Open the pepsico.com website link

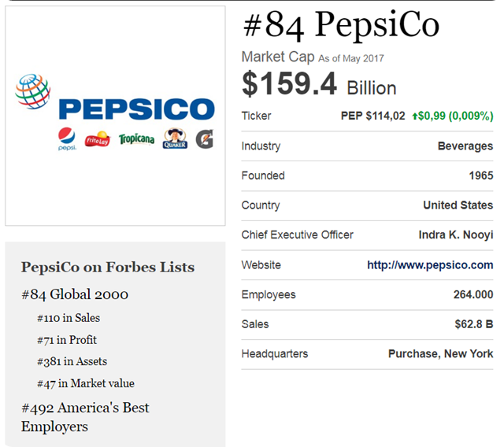point(430,265)
